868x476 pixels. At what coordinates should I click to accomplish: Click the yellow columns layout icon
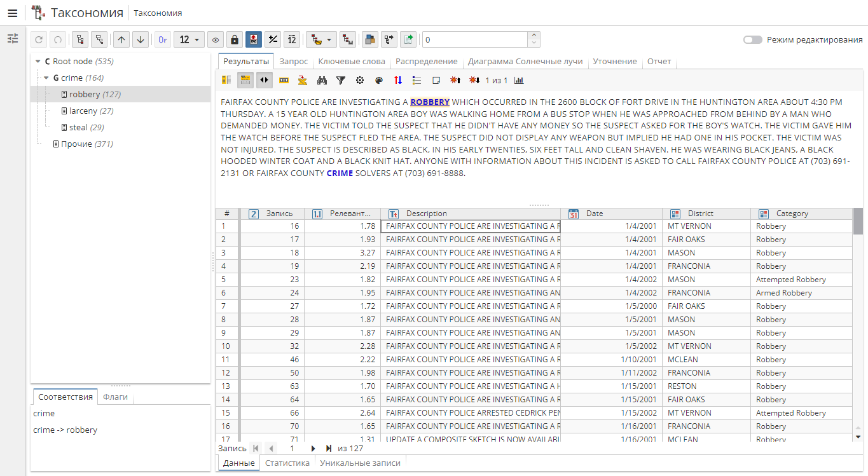click(x=226, y=80)
